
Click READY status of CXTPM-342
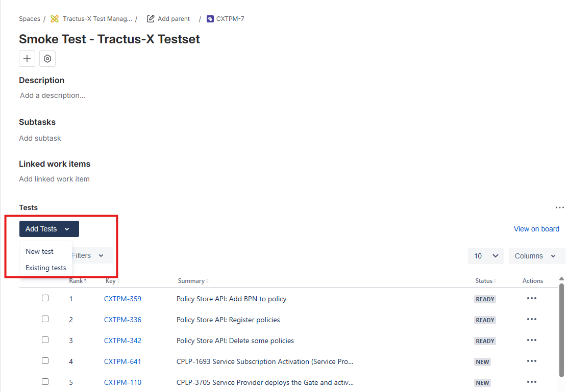485,342
